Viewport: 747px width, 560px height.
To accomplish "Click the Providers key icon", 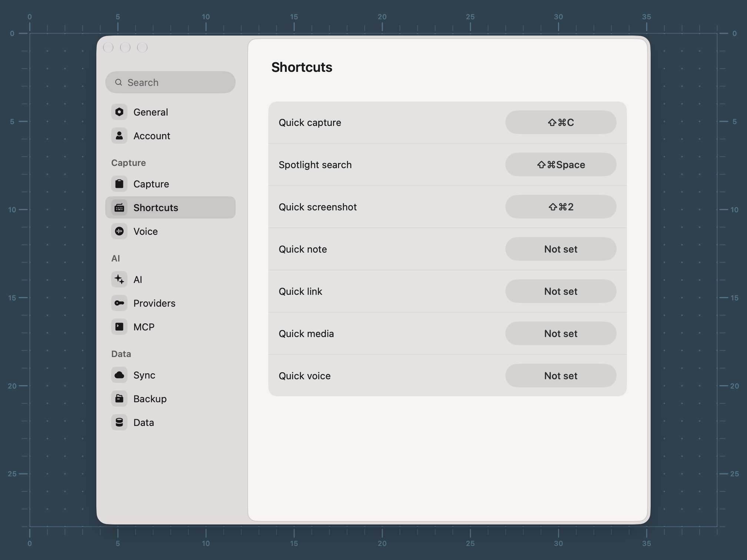I will tap(119, 303).
